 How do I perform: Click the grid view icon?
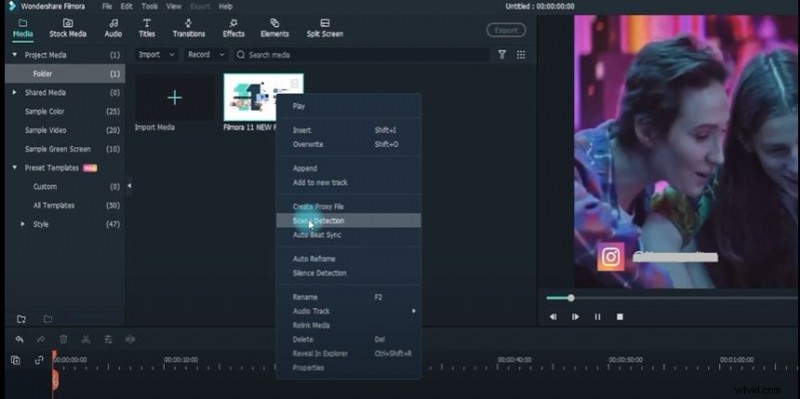coord(521,55)
